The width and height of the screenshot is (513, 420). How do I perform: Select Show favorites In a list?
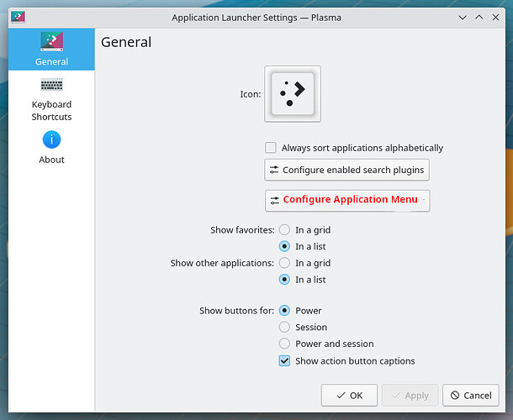pos(284,246)
